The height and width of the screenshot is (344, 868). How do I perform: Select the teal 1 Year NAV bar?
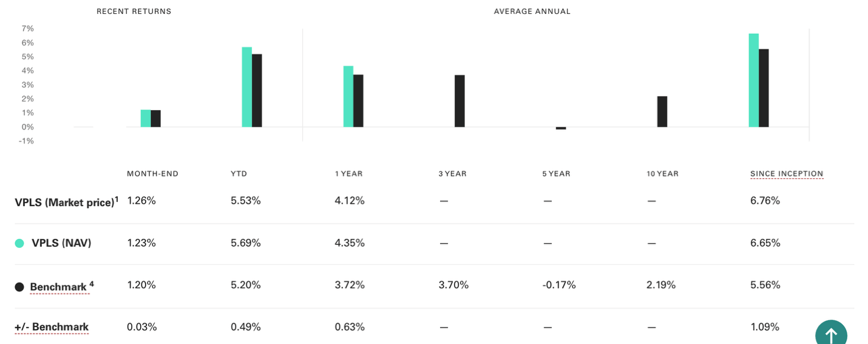tap(348, 97)
